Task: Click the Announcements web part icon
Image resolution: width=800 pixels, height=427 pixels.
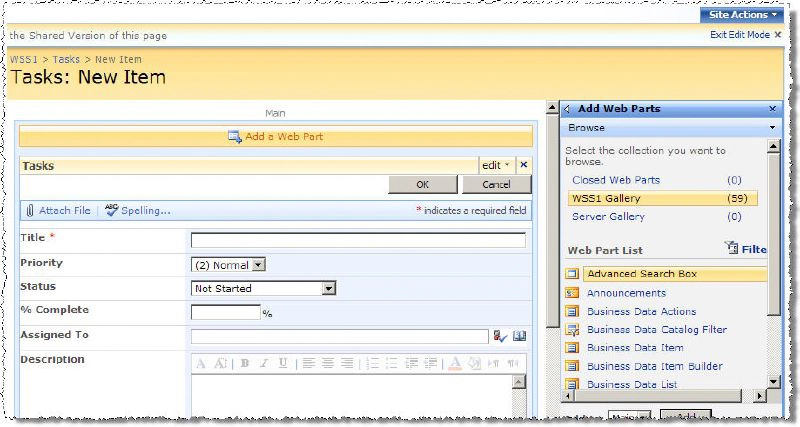Action: (x=572, y=293)
